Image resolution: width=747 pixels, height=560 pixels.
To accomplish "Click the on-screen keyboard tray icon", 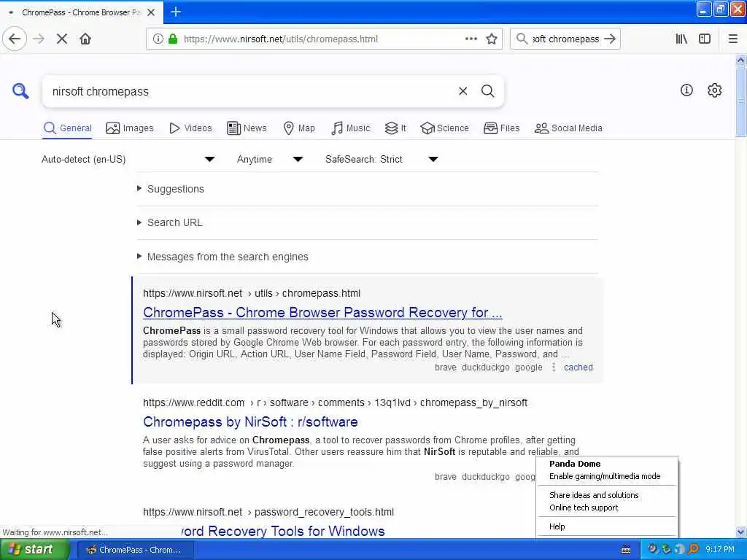I will [625, 550].
